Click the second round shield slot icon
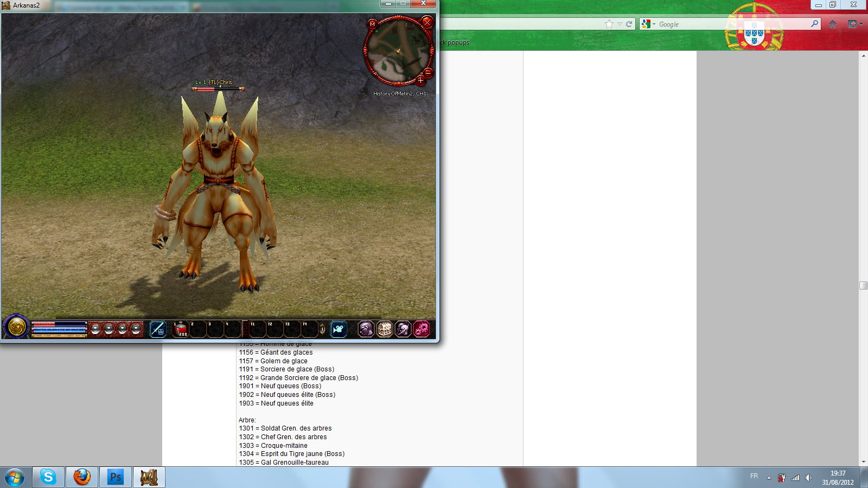Image resolution: width=868 pixels, height=488 pixels. click(109, 329)
